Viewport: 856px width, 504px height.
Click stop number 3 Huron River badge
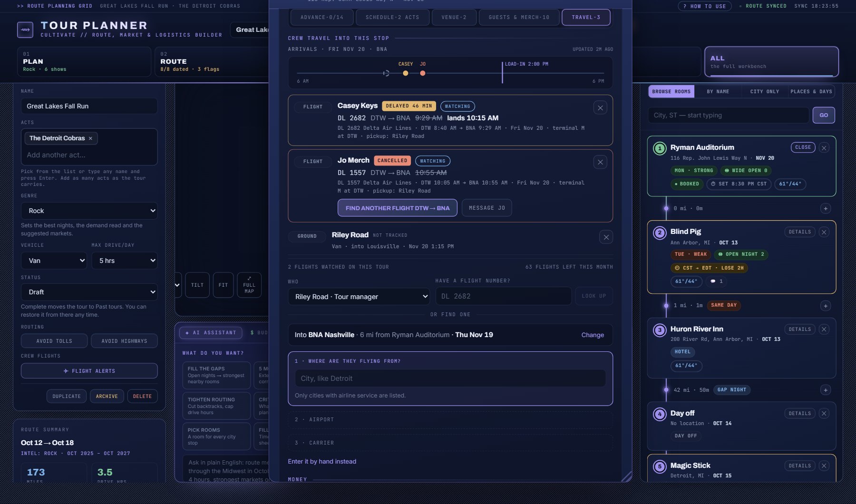tap(660, 330)
